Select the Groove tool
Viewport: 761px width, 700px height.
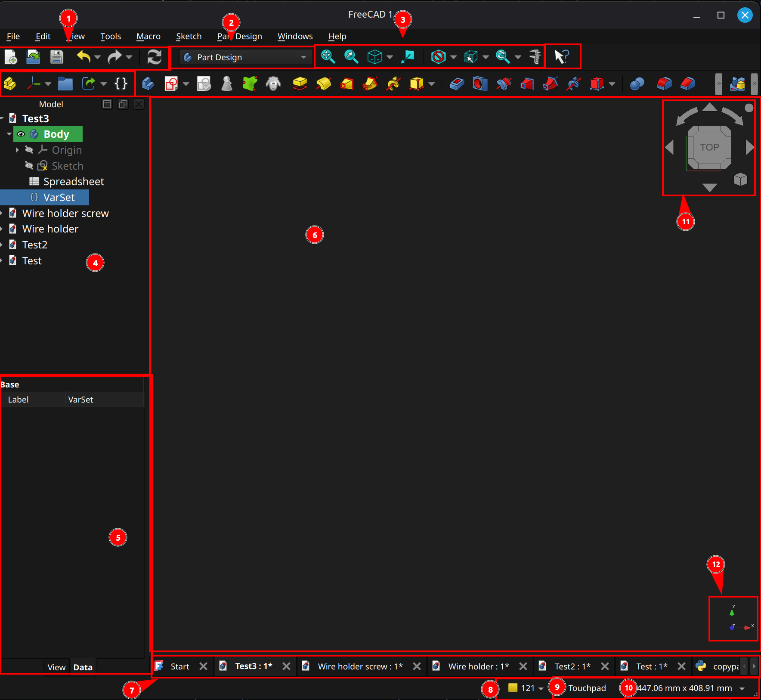pyautogui.click(x=504, y=84)
